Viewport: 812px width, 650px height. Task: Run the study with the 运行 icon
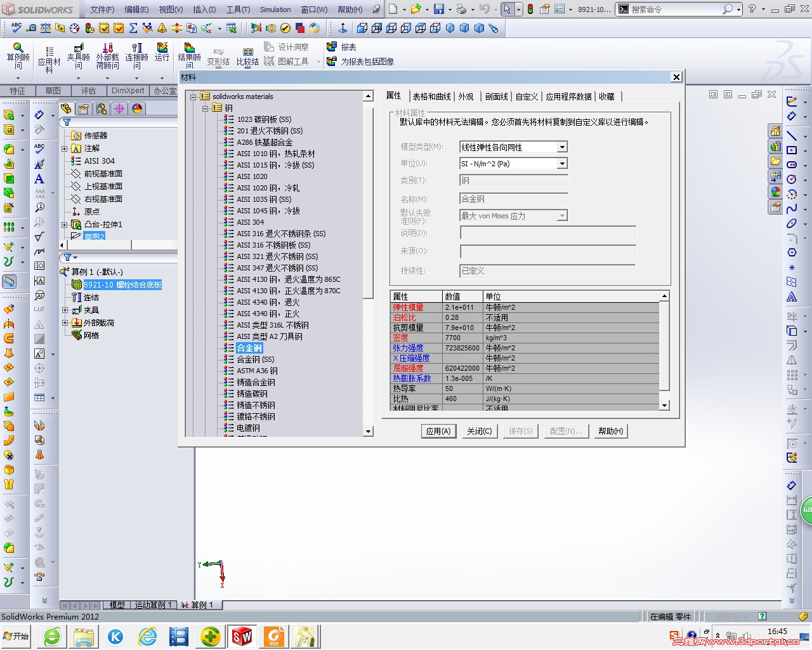[162, 52]
